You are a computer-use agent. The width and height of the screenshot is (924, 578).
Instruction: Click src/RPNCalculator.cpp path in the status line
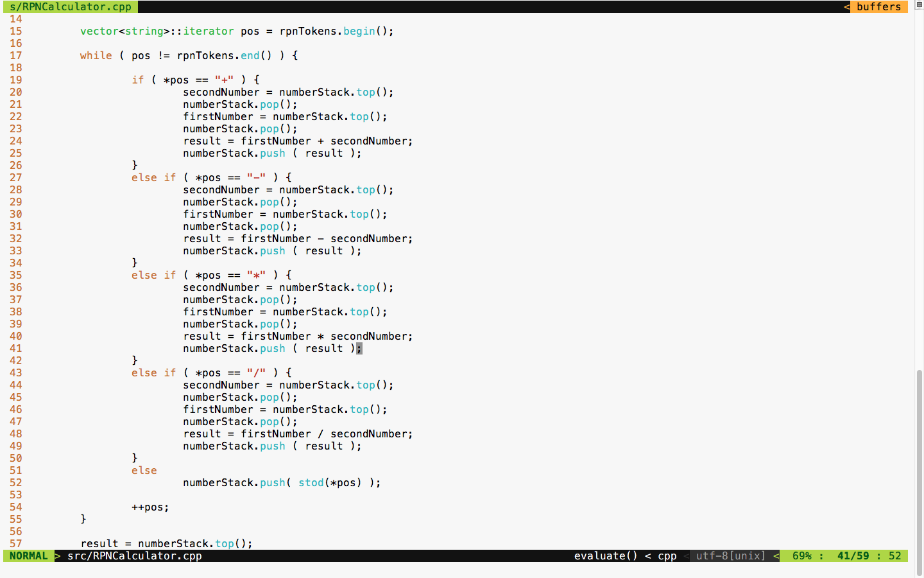coord(135,556)
